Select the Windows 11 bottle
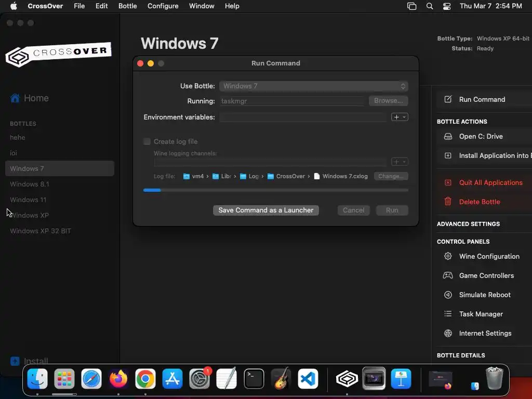The height and width of the screenshot is (399, 532). [x=28, y=200]
